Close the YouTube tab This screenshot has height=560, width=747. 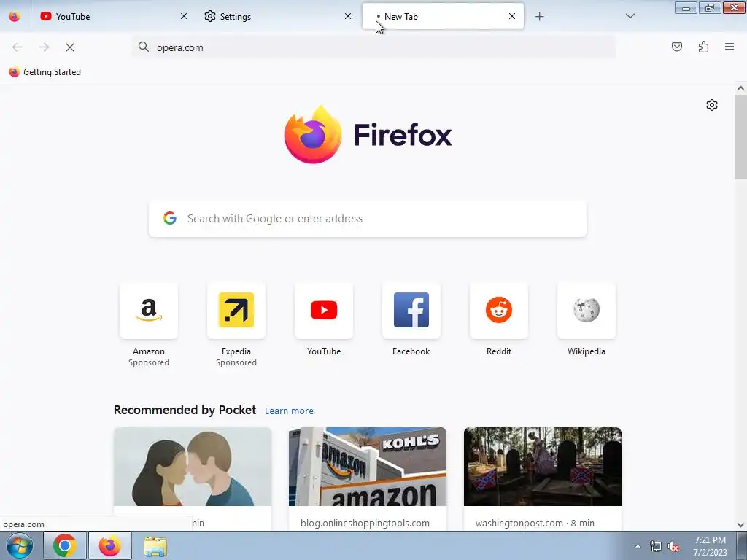184,16
